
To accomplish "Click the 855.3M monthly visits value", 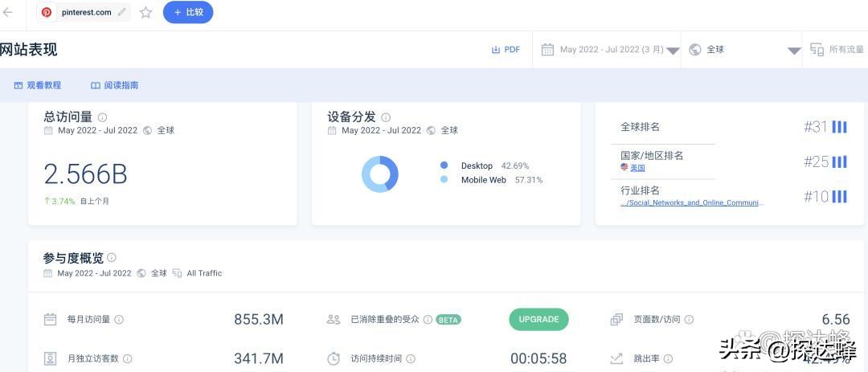I will pos(259,320).
